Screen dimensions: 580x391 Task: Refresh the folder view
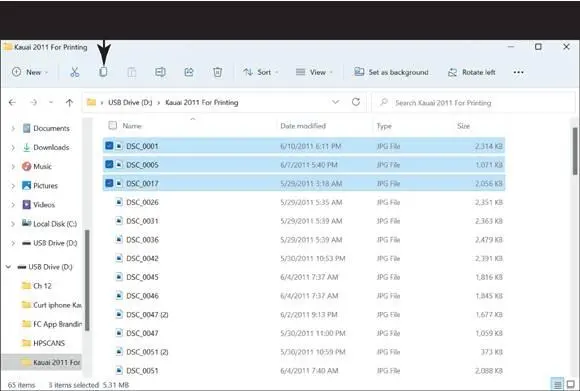(356, 102)
